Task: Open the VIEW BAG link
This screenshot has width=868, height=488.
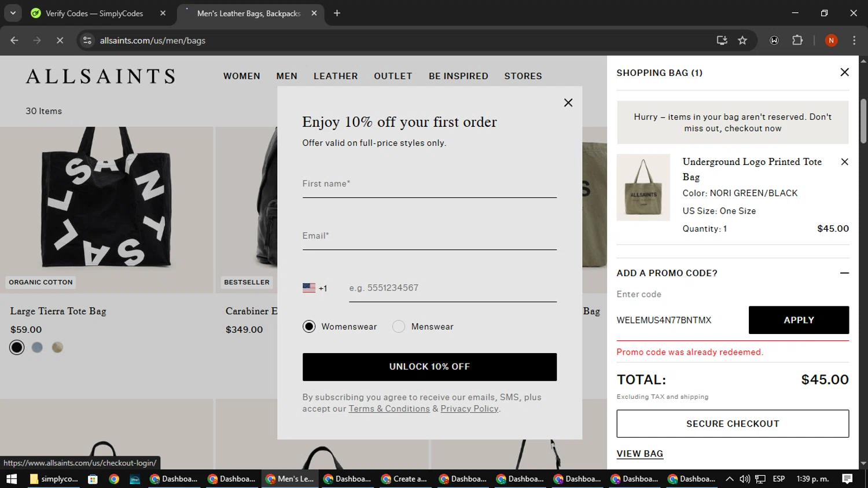Action: coord(639,454)
